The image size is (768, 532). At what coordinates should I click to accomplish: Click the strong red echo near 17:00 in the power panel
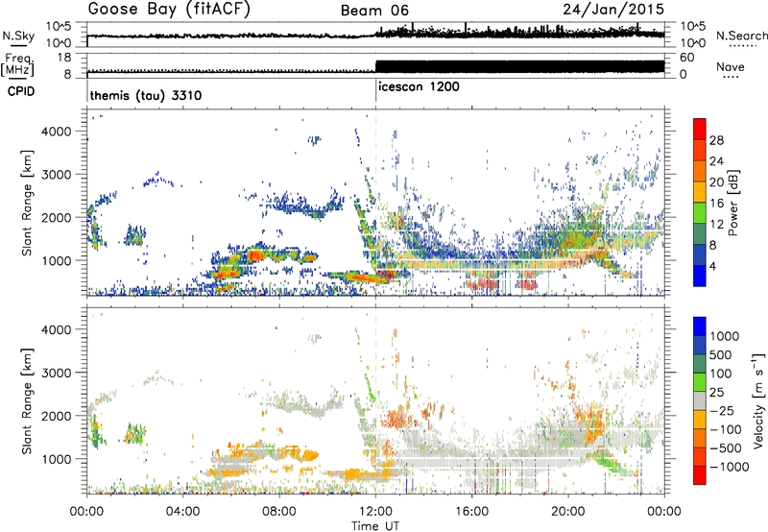483,283
